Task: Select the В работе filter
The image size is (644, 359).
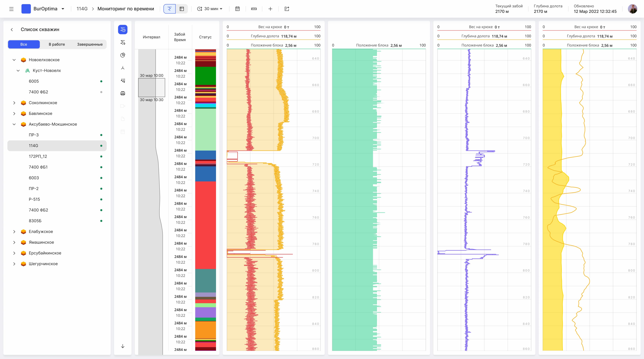Action: coord(57,44)
